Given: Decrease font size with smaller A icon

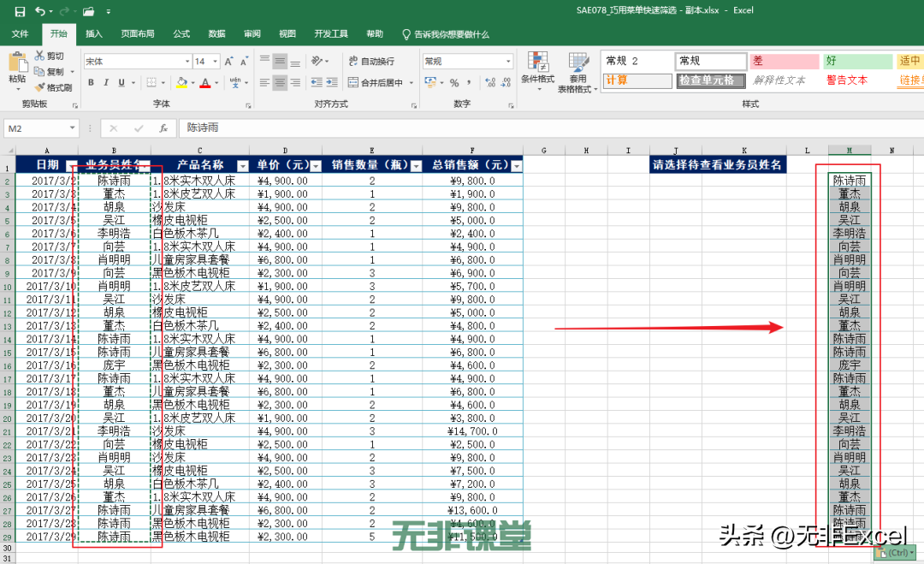Looking at the screenshot, I should coord(243,62).
